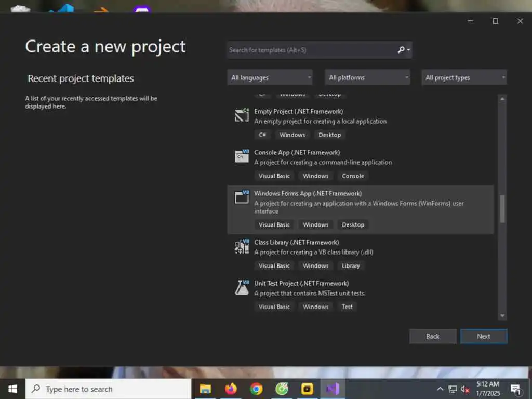This screenshot has width=532, height=399.
Task: Click the search magnifier icon in template search
Action: click(x=401, y=50)
